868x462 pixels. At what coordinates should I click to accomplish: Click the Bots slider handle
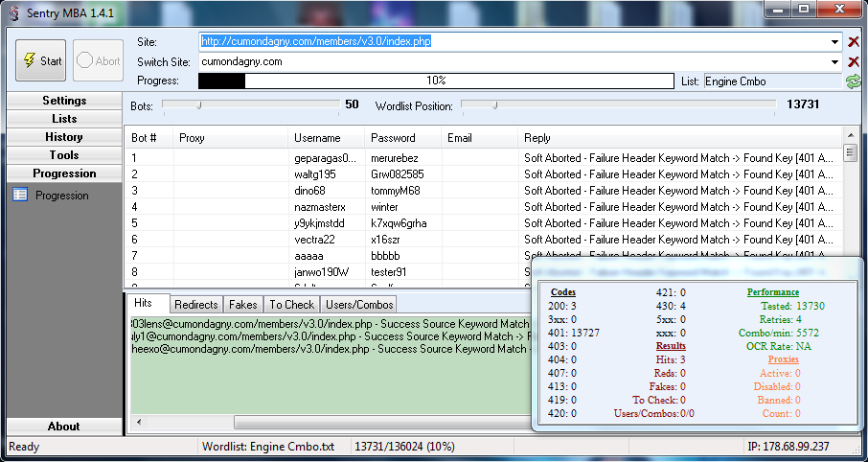[x=198, y=104]
